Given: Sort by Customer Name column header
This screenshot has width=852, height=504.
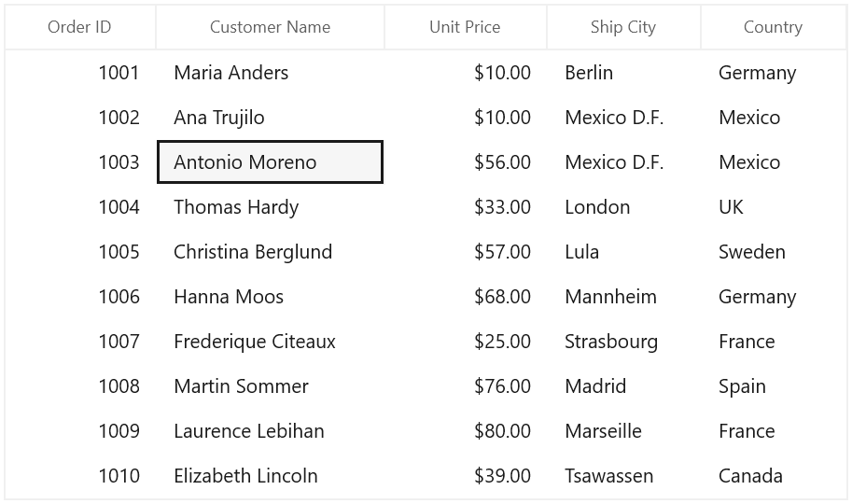Looking at the screenshot, I should [270, 27].
